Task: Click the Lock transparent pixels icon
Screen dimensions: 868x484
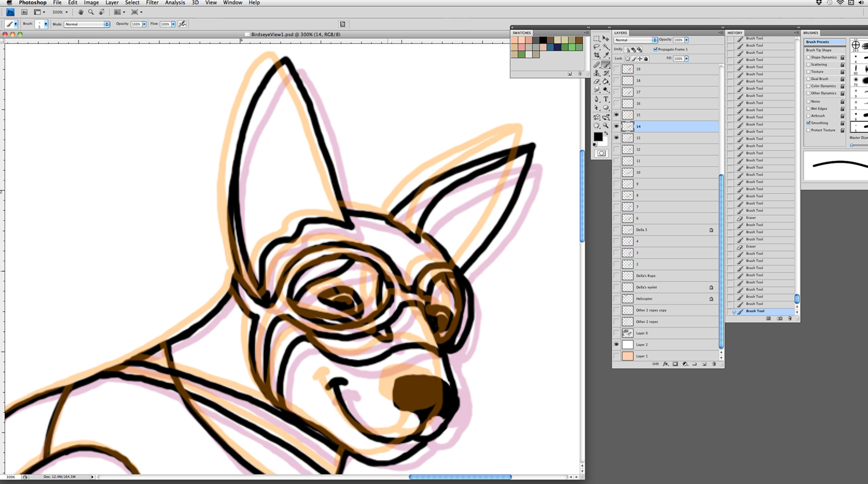Action: click(x=627, y=58)
